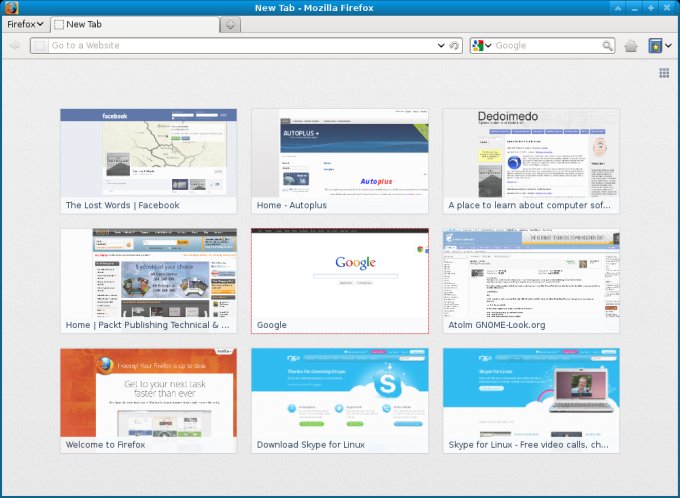This screenshot has width=680, height=498.
Task: Open Skype for Linux video calls thumbnail
Action: 531,400
